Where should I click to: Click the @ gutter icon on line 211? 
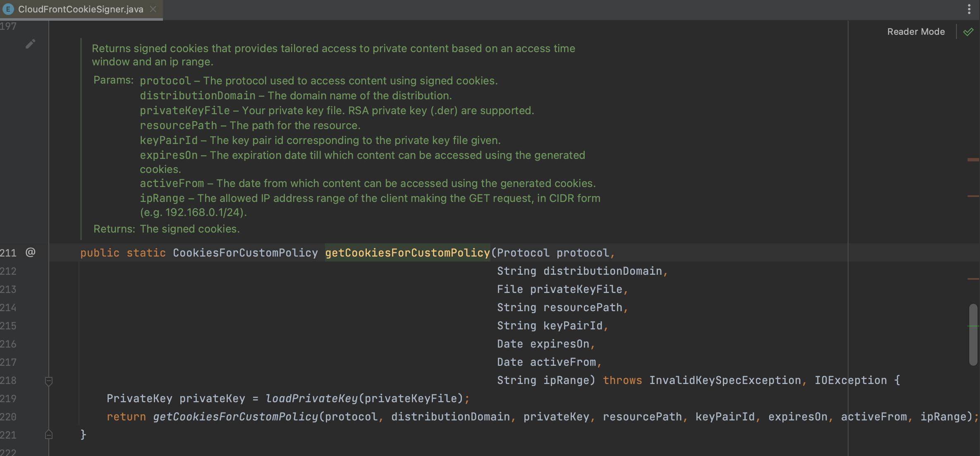click(x=30, y=252)
